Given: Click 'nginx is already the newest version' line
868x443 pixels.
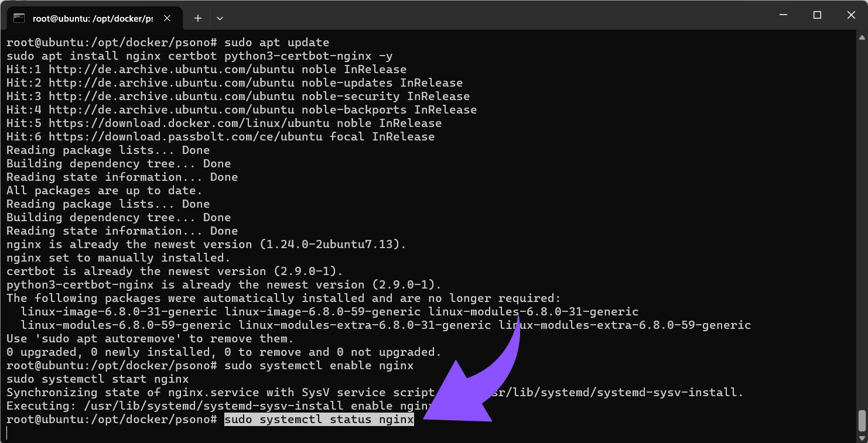Looking at the screenshot, I should (x=207, y=245).
